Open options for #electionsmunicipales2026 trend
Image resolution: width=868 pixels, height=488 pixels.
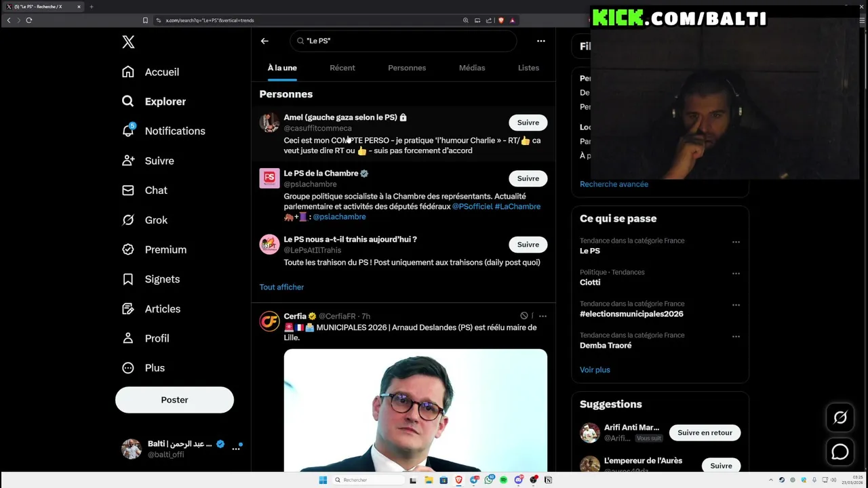(736, 305)
